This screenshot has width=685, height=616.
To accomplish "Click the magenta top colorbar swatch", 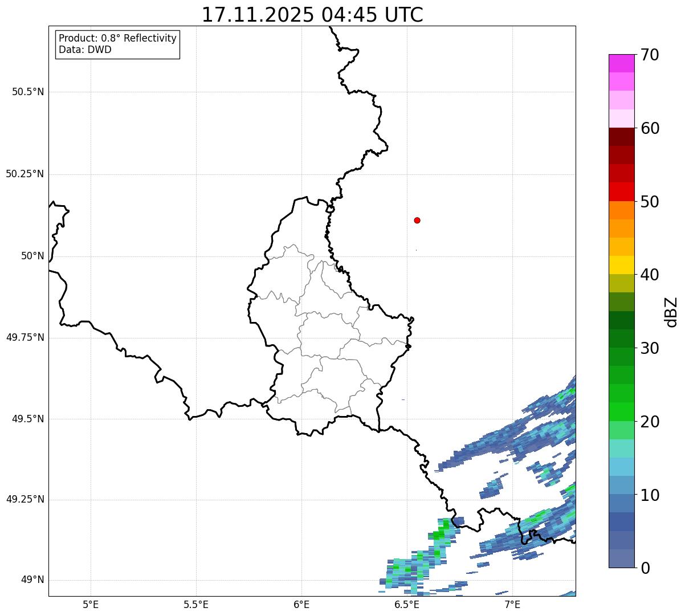I will (x=621, y=63).
